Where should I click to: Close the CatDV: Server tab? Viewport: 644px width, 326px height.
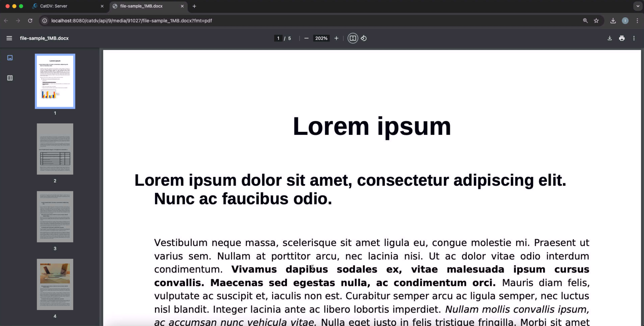coord(102,6)
